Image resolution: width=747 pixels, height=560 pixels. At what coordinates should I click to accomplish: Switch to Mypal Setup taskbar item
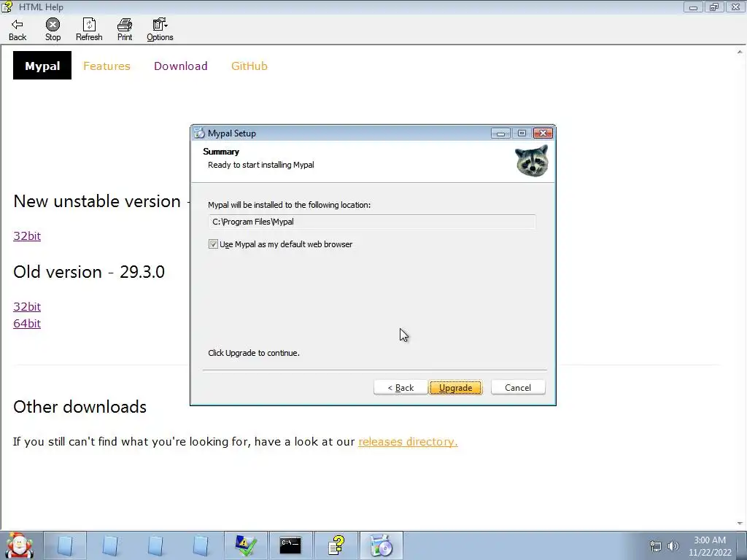coord(381,545)
